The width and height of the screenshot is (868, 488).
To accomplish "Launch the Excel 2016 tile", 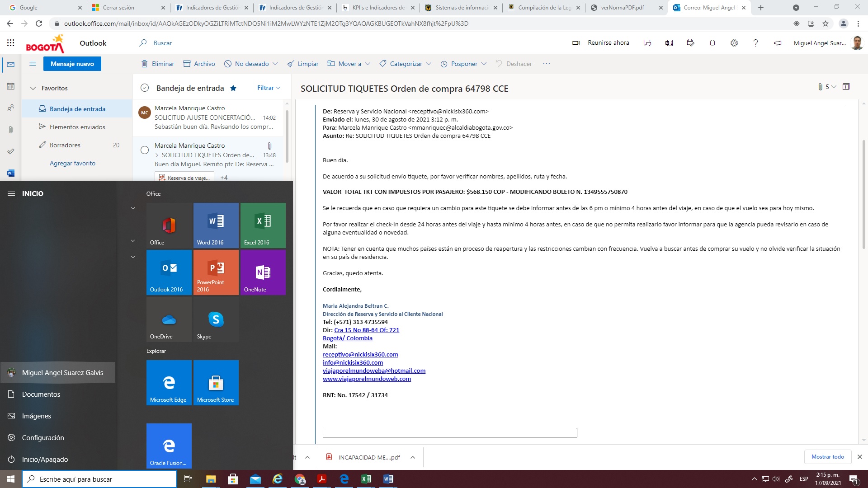I will [x=263, y=225].
